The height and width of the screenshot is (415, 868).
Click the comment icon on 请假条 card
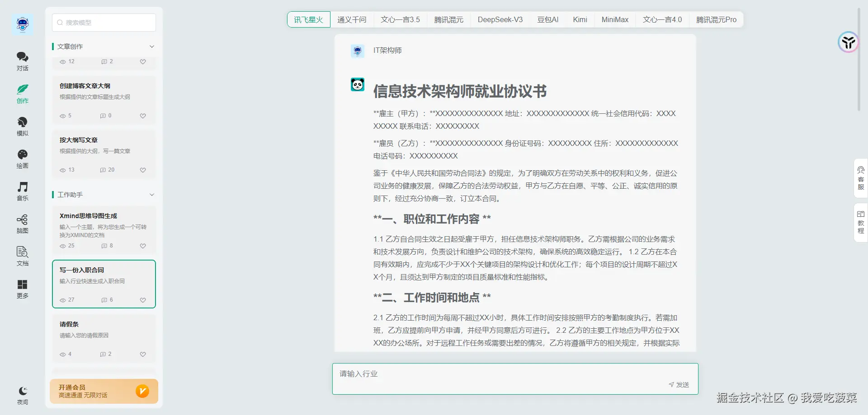pyautogui.click(x=103, y=354)
